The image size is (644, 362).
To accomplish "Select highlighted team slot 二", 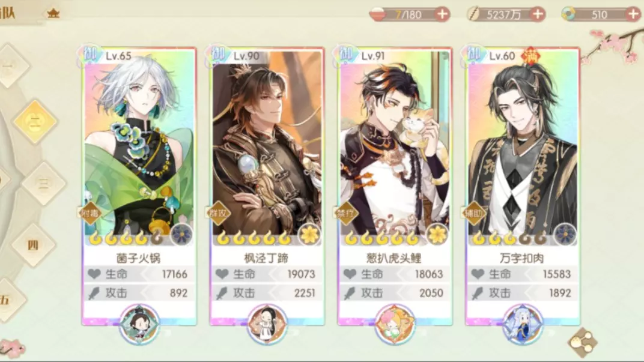I will click(x=35, y=121).
